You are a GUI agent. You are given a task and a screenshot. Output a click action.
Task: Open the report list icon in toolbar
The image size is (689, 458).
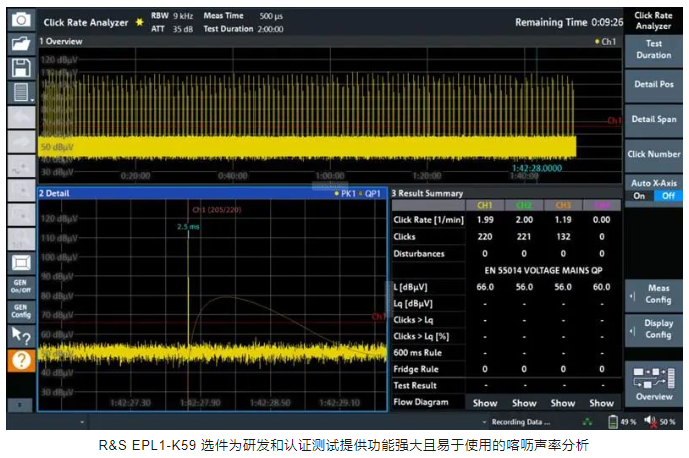point(21,93)
